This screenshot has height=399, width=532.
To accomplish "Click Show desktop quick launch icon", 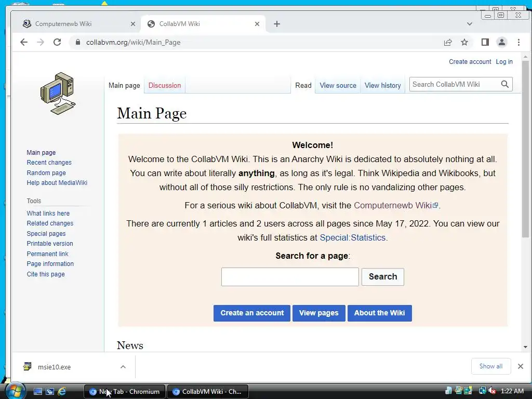I will point(37,392).
